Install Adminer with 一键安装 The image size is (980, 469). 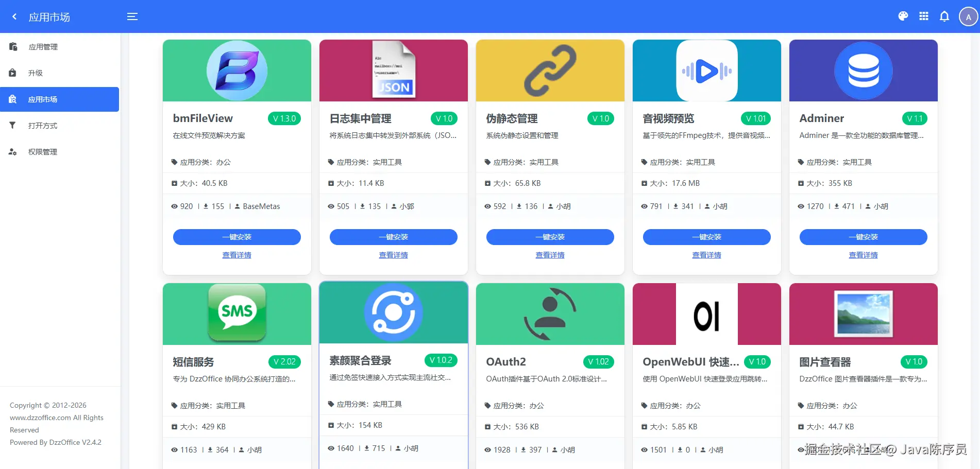click(864, 237)
